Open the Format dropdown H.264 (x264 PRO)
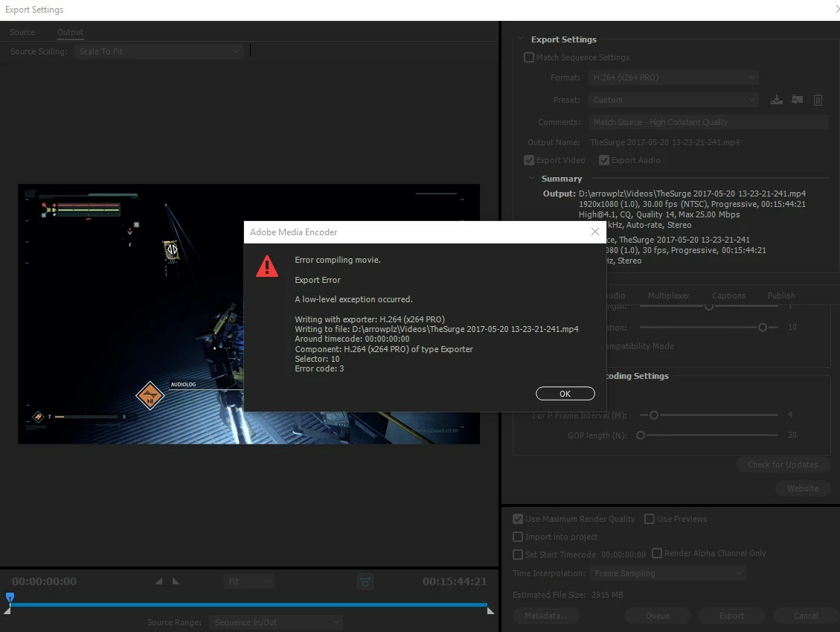The width and height of the screenshot is (840, 632). (x=673, y=77)
